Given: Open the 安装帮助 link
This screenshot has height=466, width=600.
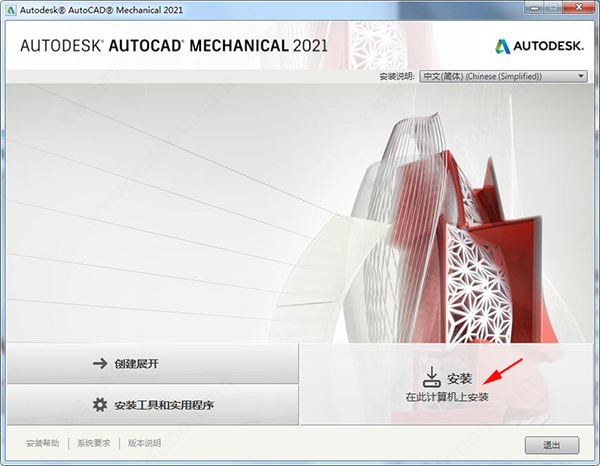Looking at the screenshot, I should coord(43,443).
